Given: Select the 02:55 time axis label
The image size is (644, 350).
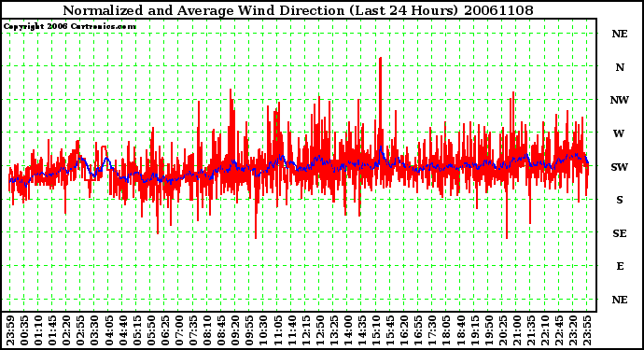Looking at the screenshot, I should (80, 330).
